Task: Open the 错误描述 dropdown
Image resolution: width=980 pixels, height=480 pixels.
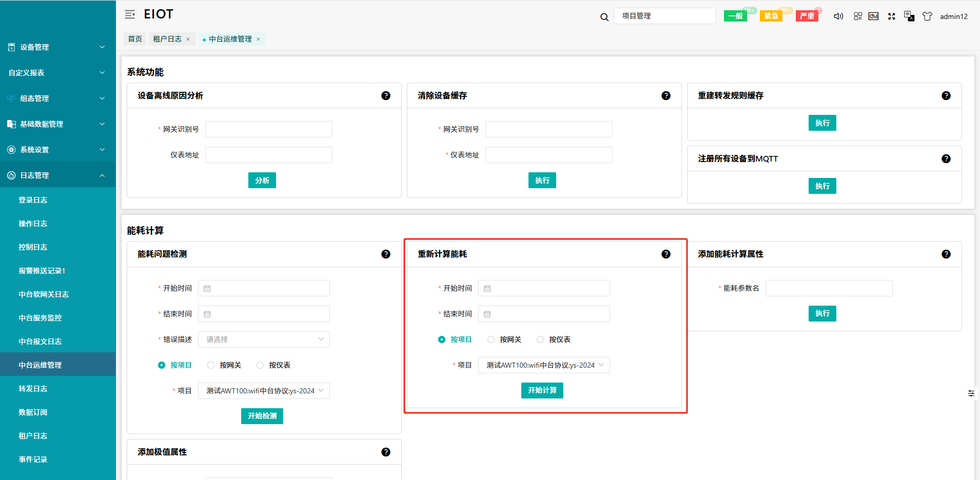Action: (x=264, y=339)
